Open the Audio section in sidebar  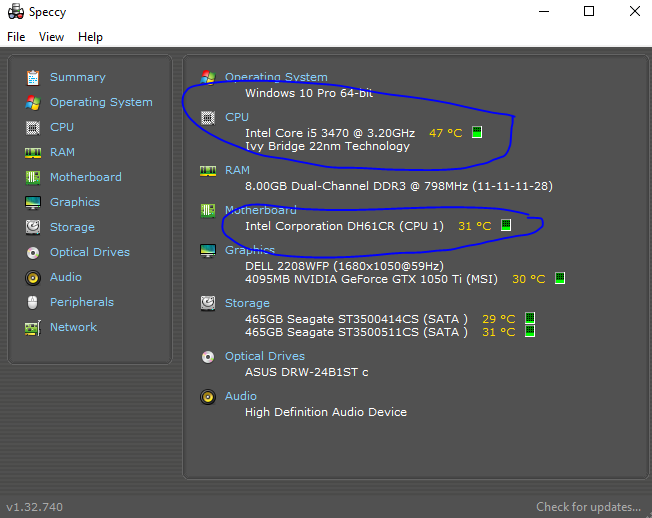pos(66,277)
